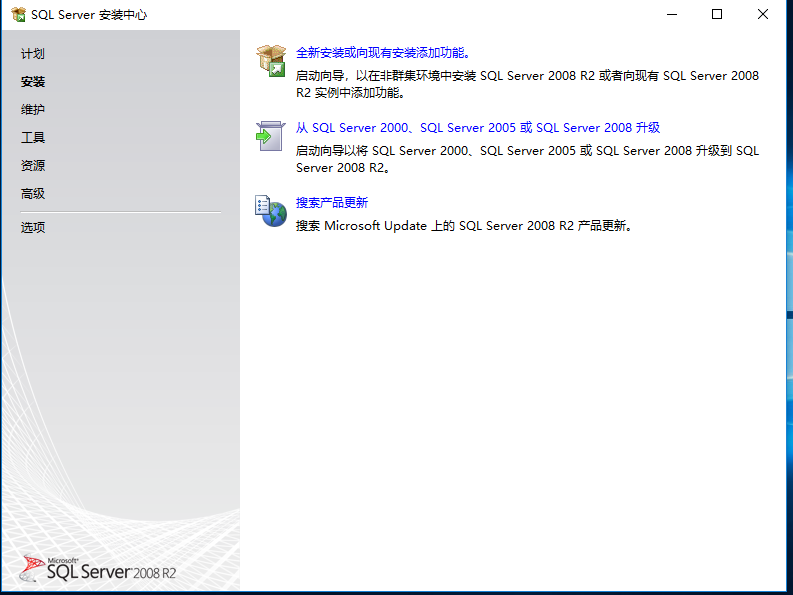Screen dimensions: 793x595
Task: Click the upgrade green arrow icon
Action: click(271, 136)
